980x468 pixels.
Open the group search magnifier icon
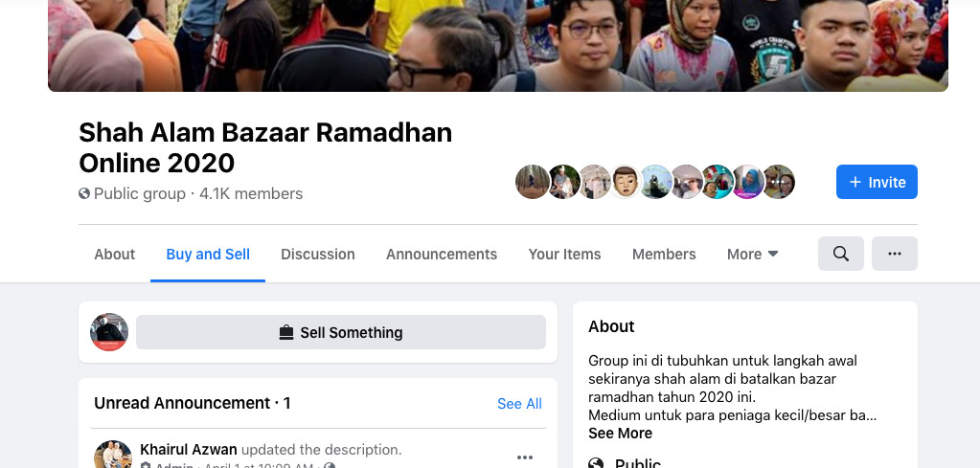(x=841, y=254)
